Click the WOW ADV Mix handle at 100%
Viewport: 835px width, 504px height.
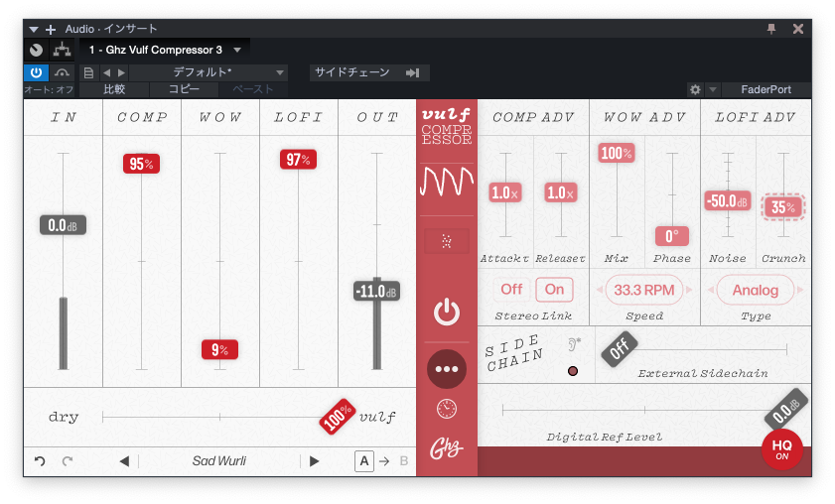617,153
